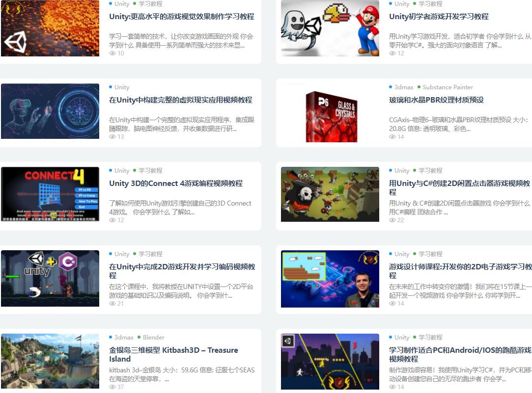Open title '用Unity与C#创建2D闲置点击器游戏视频教程'

pyautogui.click(x=460, y=188)
